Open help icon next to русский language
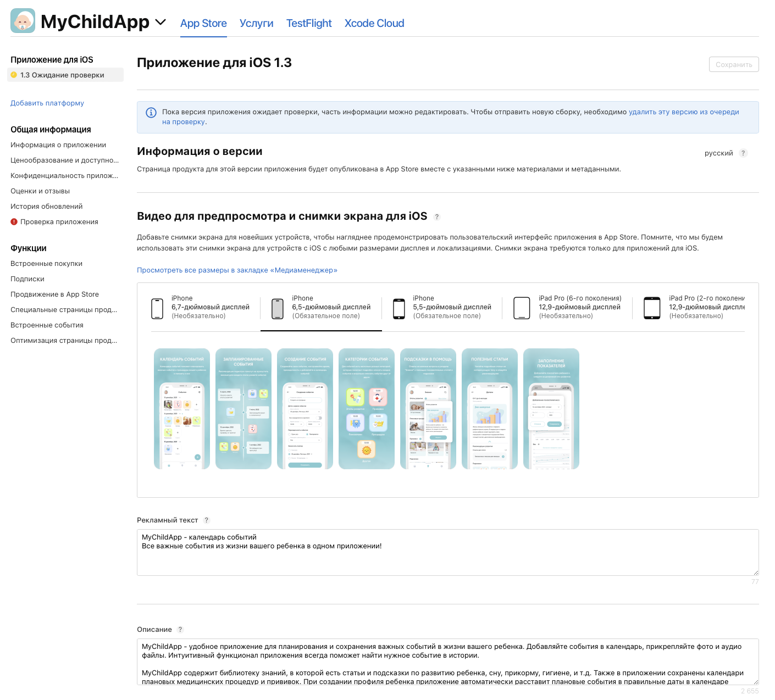The height and width of the screenshot is (700, 775). point(743,153)
